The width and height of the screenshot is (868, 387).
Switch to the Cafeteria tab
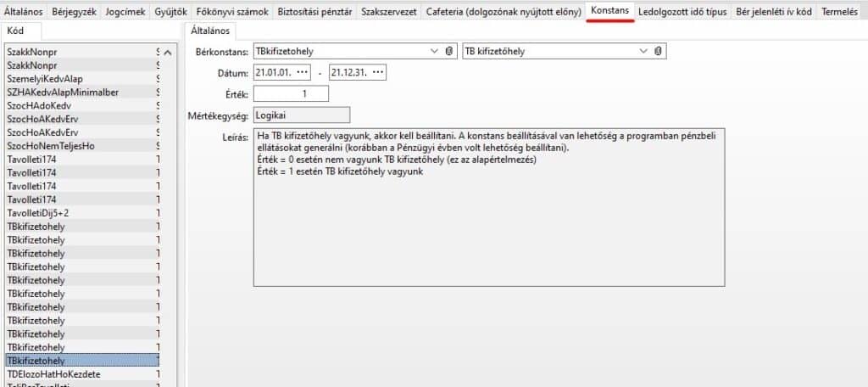504,11
